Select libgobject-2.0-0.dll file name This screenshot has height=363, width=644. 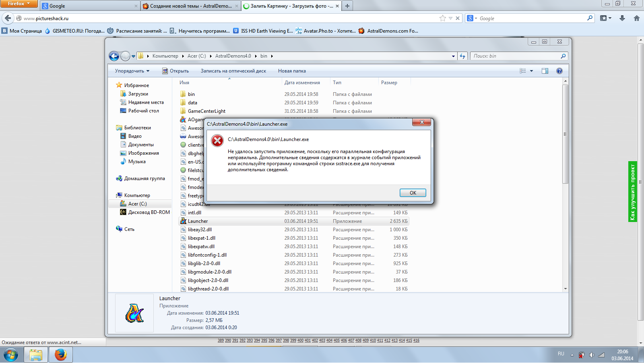point(208,280)
